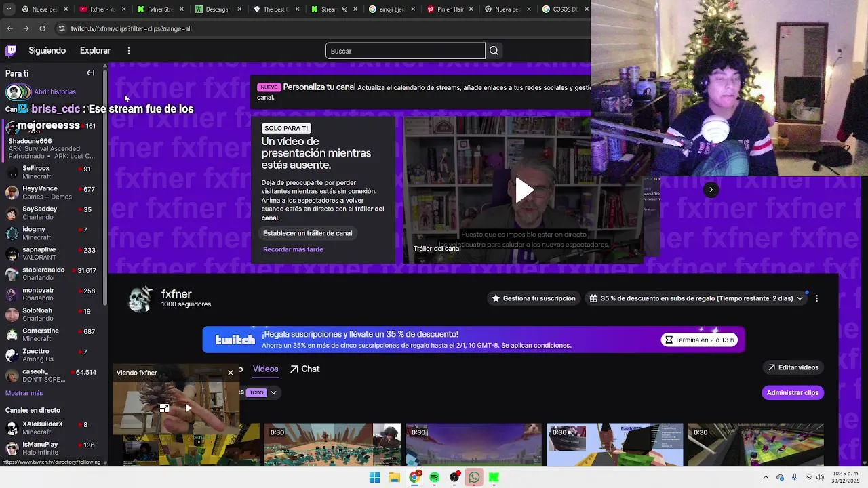Screen dimensions: 868x488
Task: Open WhatsApp from the taskbar
Action: coord(474,477)
